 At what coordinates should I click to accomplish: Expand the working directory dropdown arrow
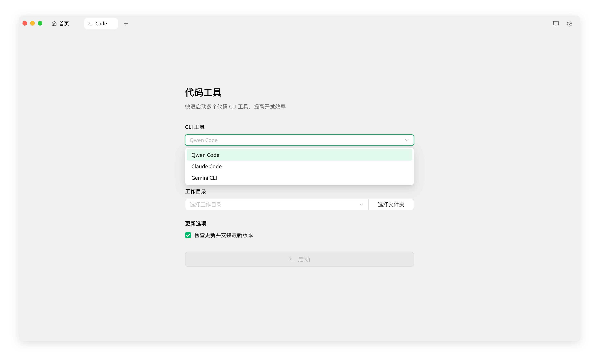tap(361, 204)
